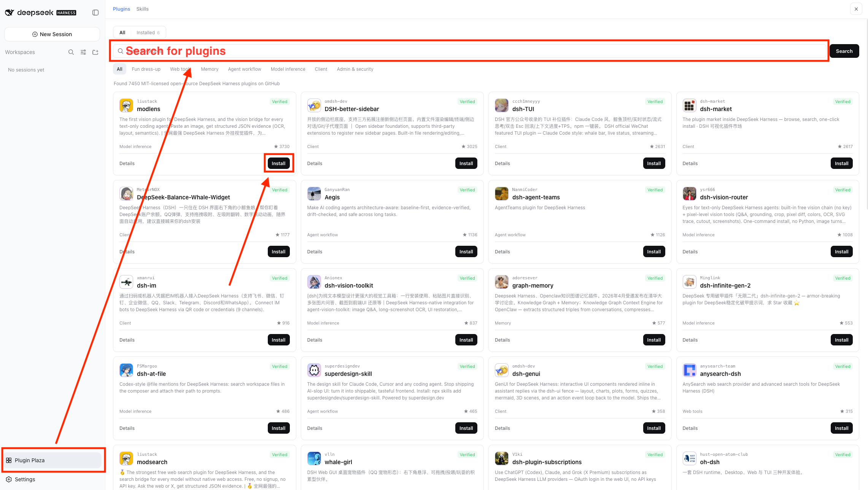The width and height of the screenshot is (868, 490).
Task: Install the Aegis plugin
Action: coord(466,251)
